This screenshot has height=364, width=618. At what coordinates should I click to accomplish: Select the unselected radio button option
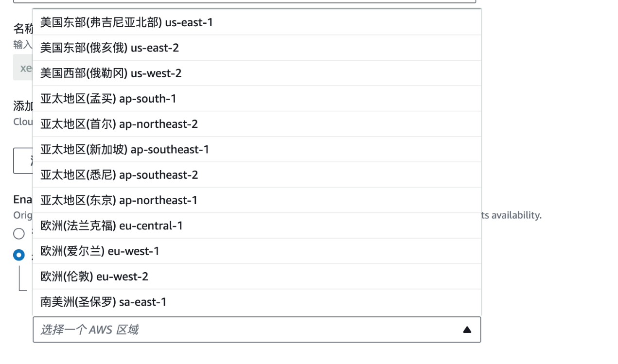tap(19, 234)
